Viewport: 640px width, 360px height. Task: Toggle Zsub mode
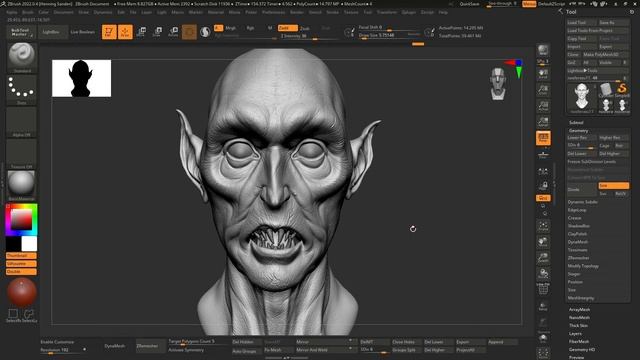click(x=305, y=28)
